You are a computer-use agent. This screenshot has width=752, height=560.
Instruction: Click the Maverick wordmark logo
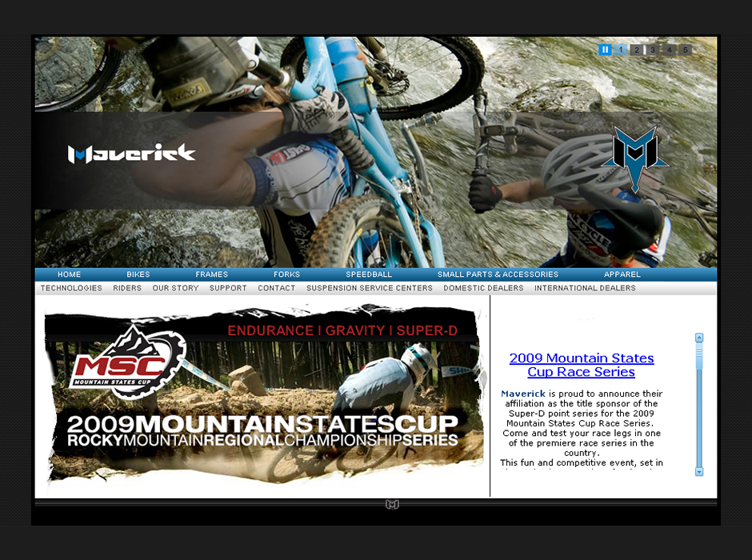(132, 154)
